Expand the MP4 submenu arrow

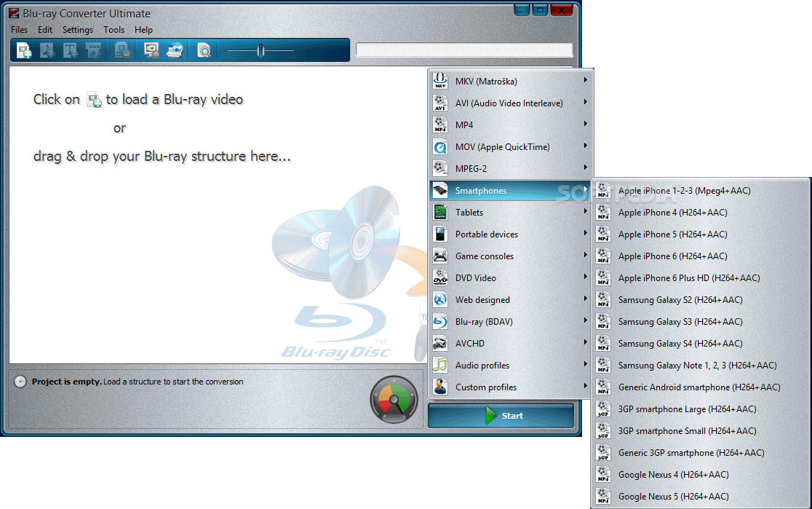[x=585, y=124]
